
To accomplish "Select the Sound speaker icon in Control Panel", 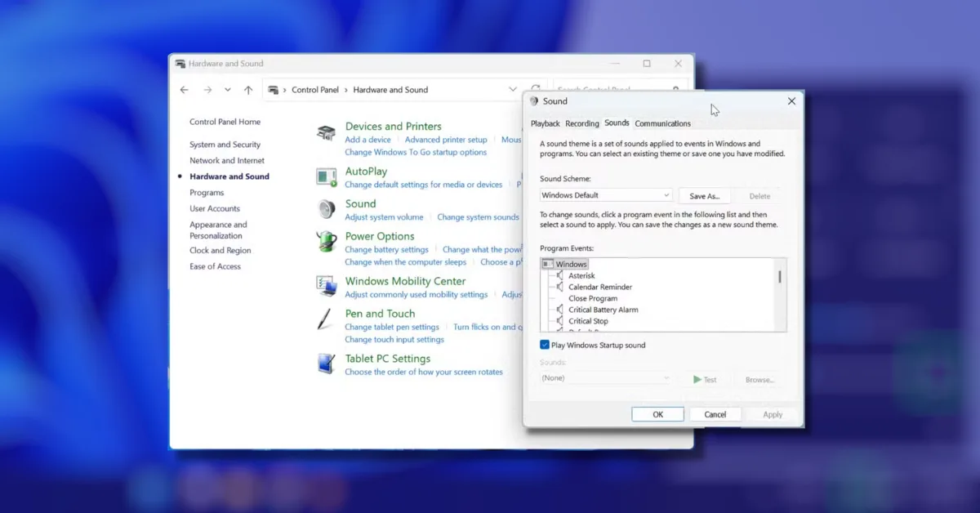I will pyautogui.click(x=326, y=208).
